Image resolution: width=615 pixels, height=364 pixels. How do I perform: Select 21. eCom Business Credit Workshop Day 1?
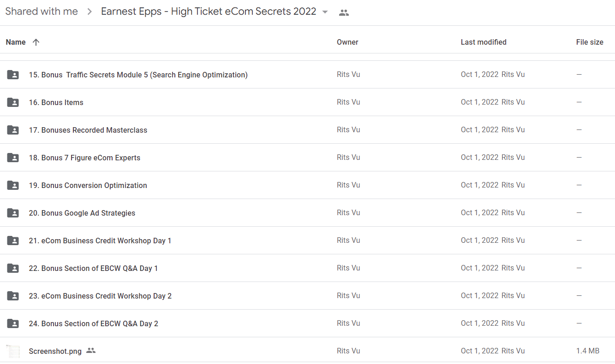tap(307, 241)
